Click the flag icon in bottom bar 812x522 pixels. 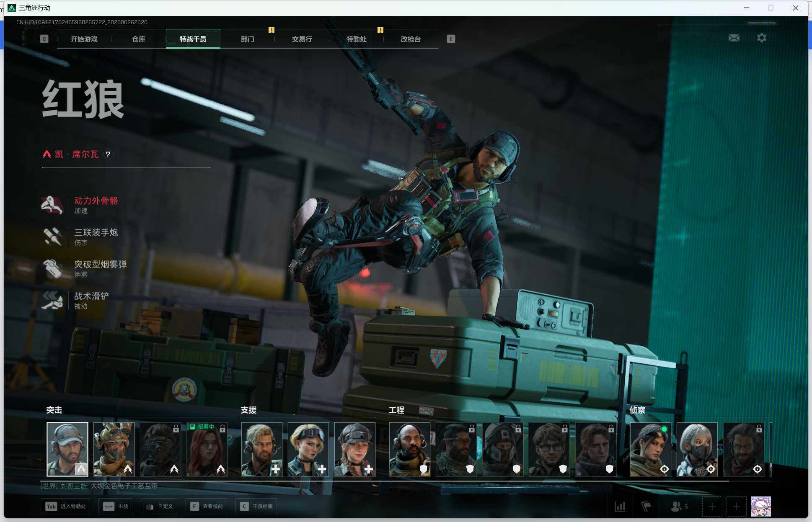coord(646,507)
